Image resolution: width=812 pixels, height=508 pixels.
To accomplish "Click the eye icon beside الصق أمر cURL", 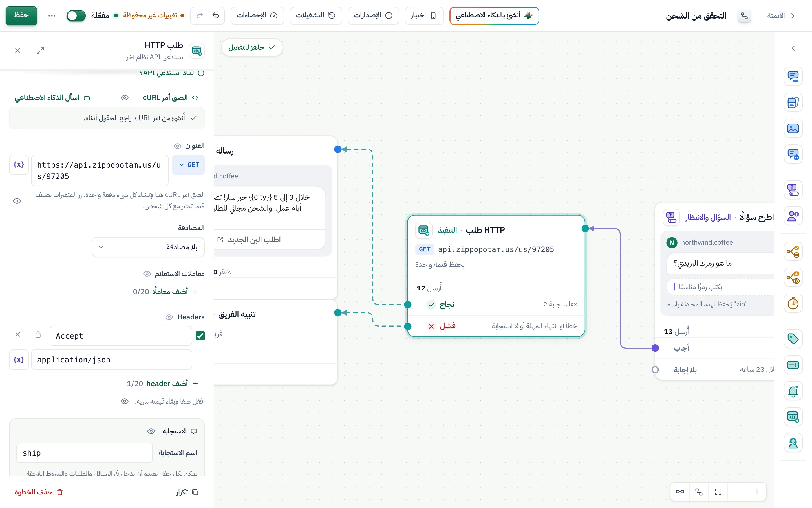I will (x=125, y=98).
